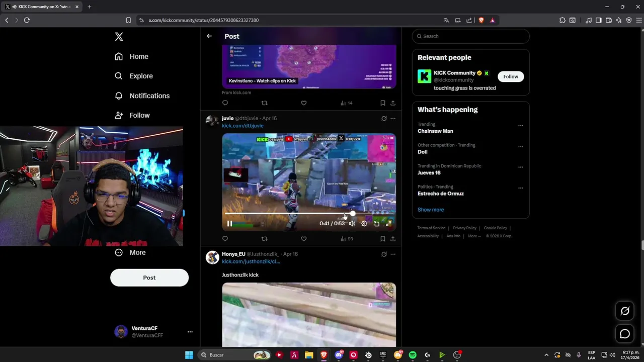The height and width of the screenshot is (362, 644).
Task: Open KICK Community profile name
Action: click(454, 73)
